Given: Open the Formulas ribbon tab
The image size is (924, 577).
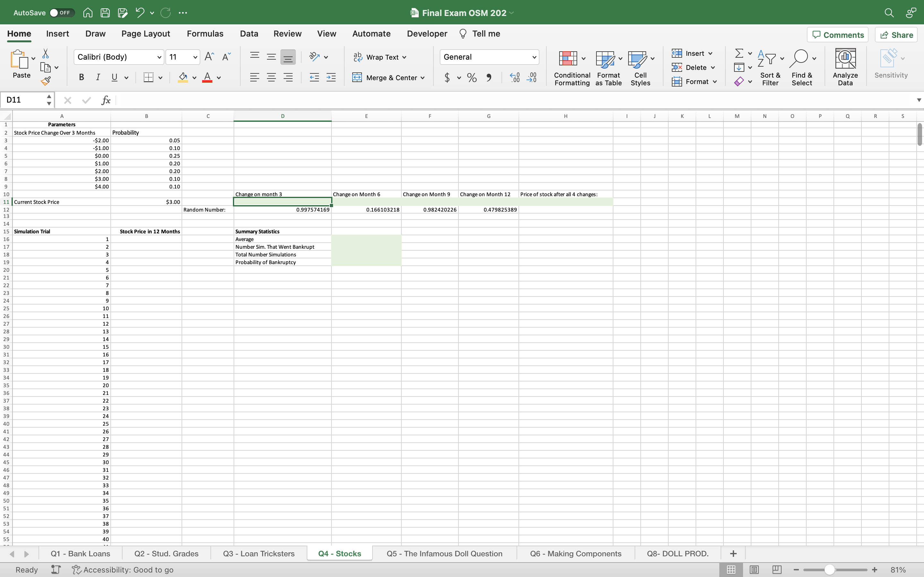Looking at the screenshot, I should click(205, 34).
